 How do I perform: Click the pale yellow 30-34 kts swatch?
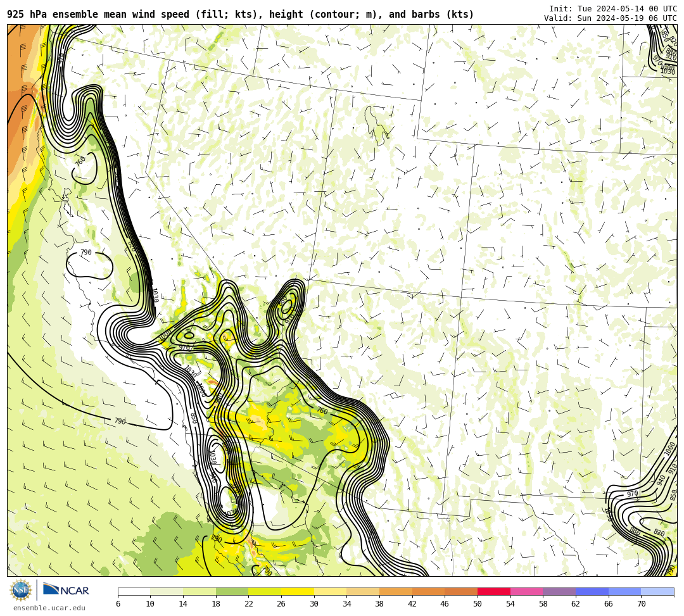click(330, 591)
